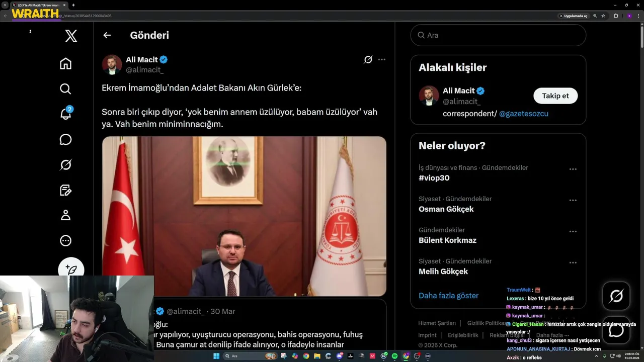Open more options for Osman Gökçek trend
Viewport: 644px width, 362px height.
pos(573,201)
